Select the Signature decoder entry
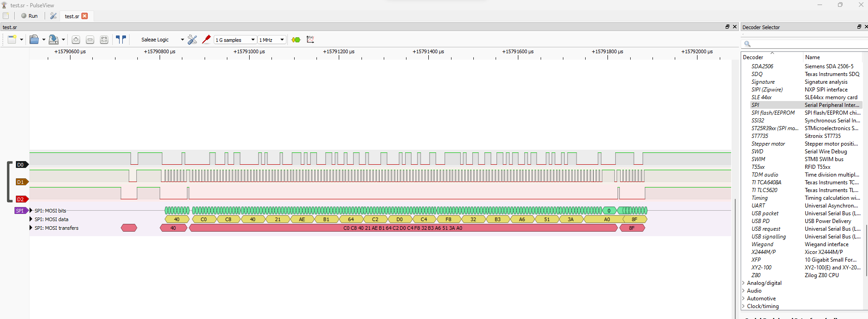This screenshot has width=868, height=319. pyautogui.click(x=763, y=82)
